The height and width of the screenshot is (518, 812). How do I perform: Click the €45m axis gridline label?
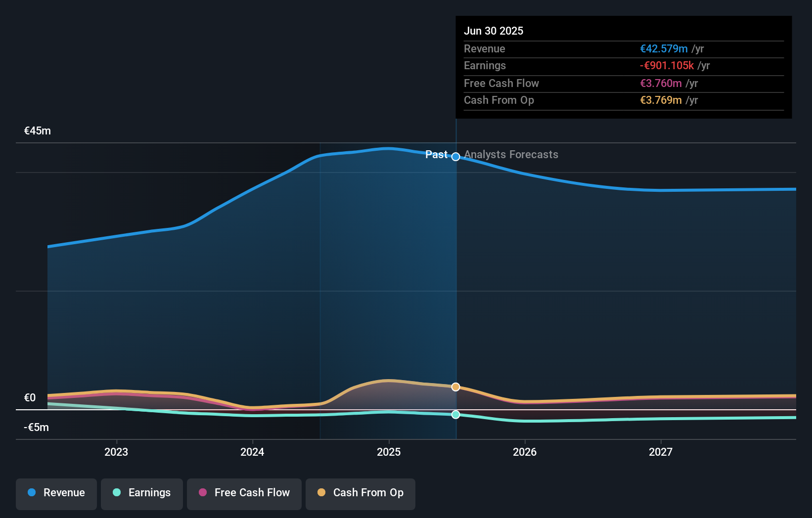(37, 130)
